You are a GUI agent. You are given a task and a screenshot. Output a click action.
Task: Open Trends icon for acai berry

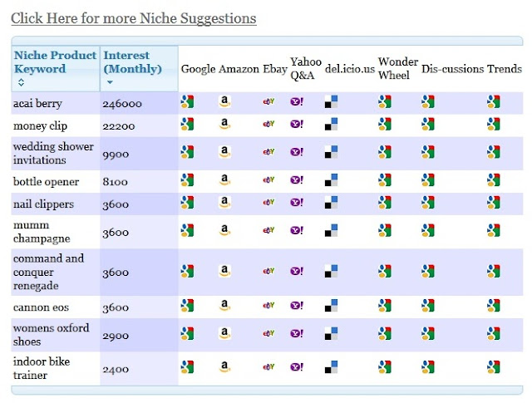(493, 101)
